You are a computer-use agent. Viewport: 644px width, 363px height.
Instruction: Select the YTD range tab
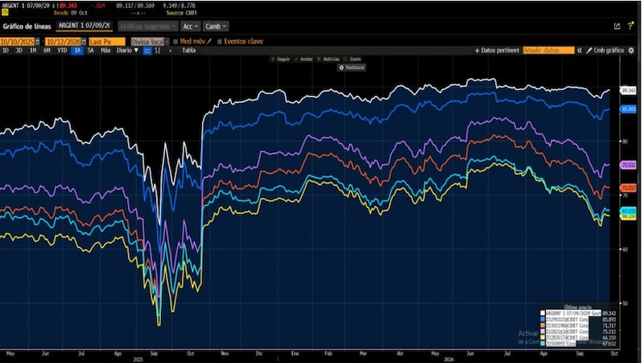tap(62, 51)
